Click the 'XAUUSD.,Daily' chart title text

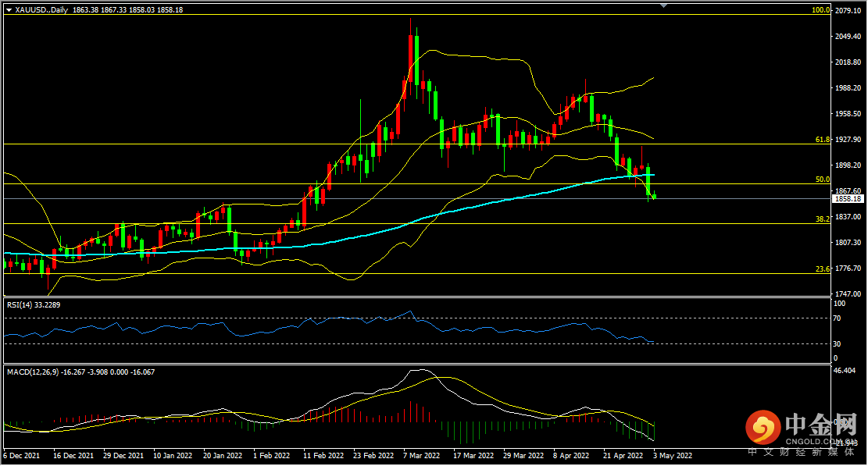(41, 10)
